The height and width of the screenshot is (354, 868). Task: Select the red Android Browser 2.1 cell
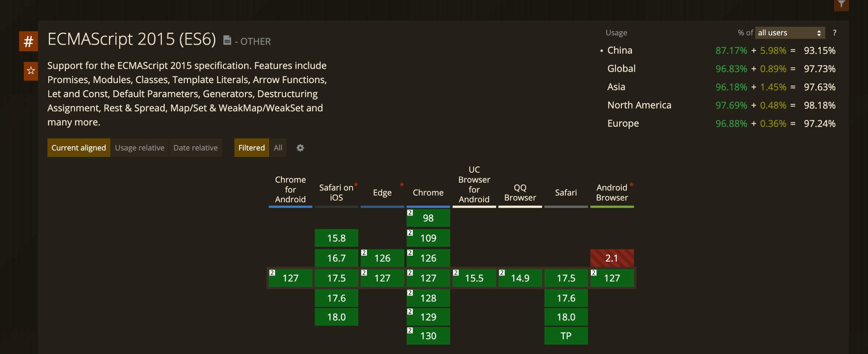click(612, 258)
